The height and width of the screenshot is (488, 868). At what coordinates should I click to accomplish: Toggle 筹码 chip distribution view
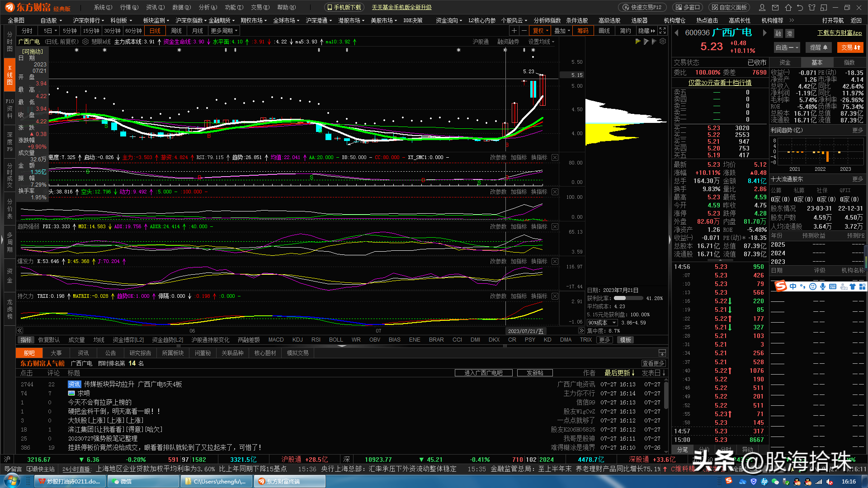coord(583,31)
